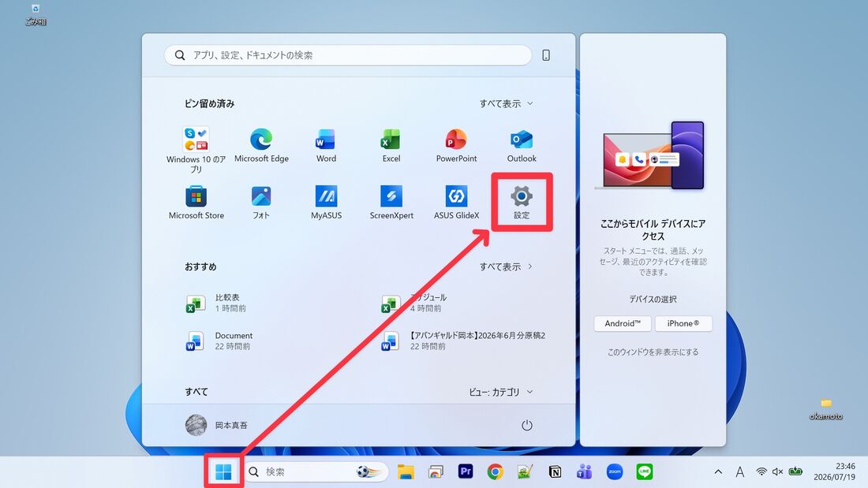Image resolution: width=868 pixels, height=488 pixels.
Task: Expand pinned apps with すべて表示
Action: 506,103
